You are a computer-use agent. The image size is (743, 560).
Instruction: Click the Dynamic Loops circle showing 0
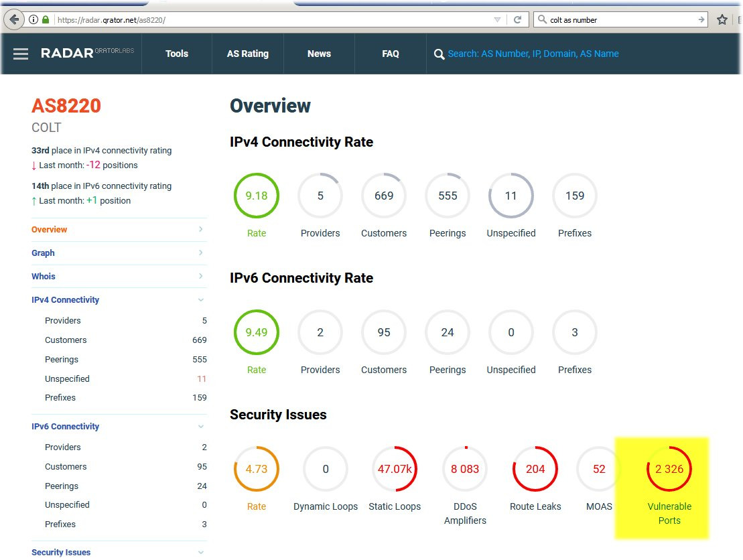(326, 469)
